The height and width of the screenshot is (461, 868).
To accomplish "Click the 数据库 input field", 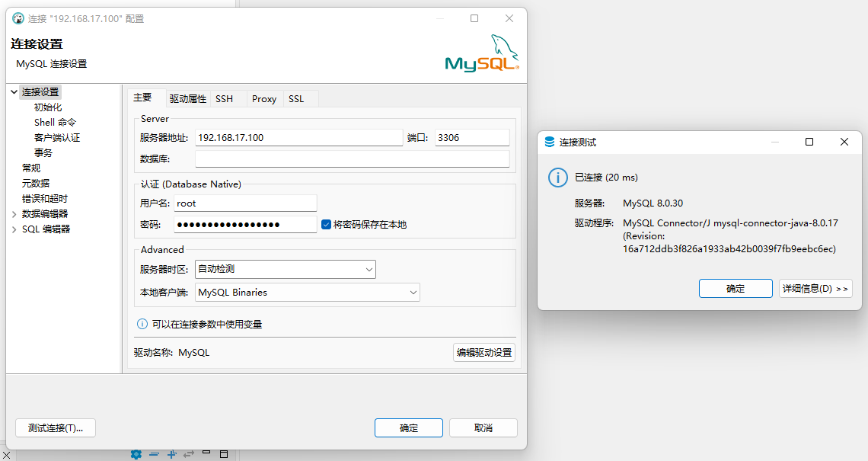I will [x=352, y=159].
